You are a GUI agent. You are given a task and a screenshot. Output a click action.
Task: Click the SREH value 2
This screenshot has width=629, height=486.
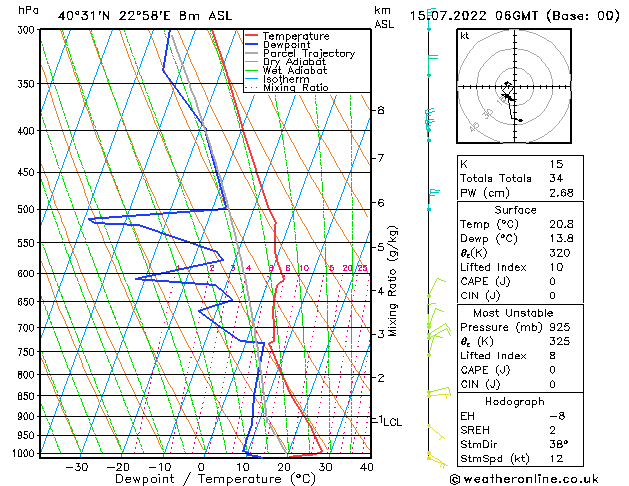553,430
